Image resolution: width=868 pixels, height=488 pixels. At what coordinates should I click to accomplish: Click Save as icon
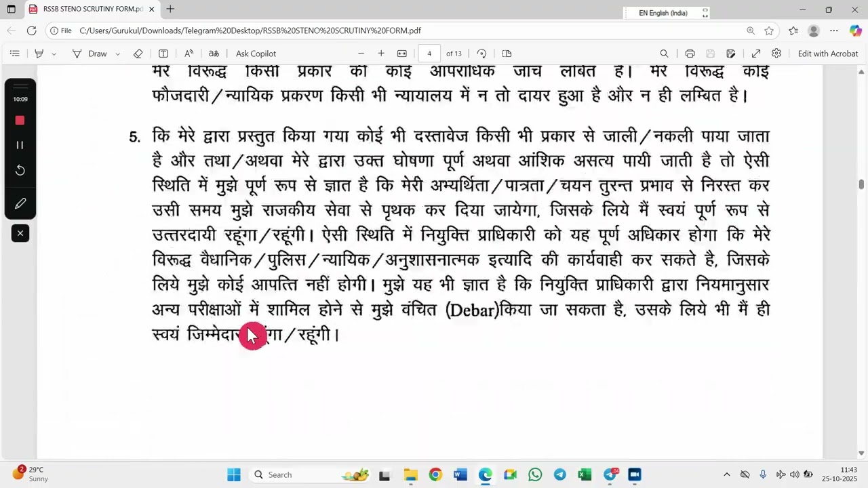point(730,54)
